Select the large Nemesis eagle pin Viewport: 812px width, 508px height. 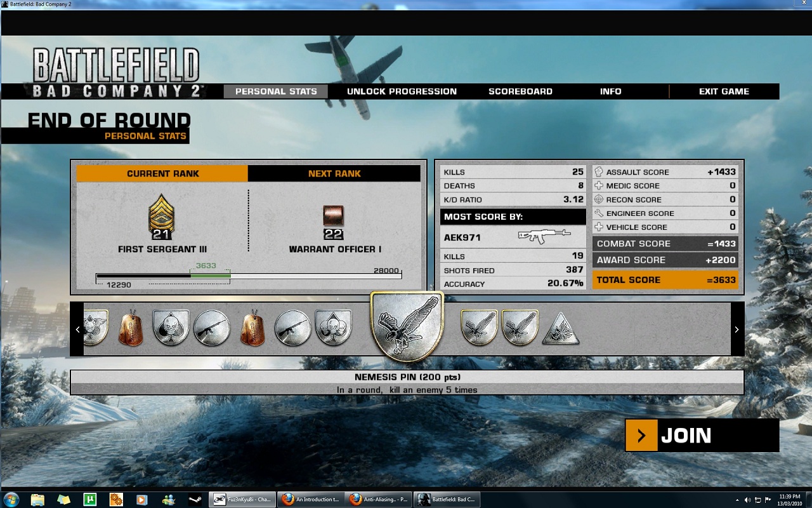[407, 326]
